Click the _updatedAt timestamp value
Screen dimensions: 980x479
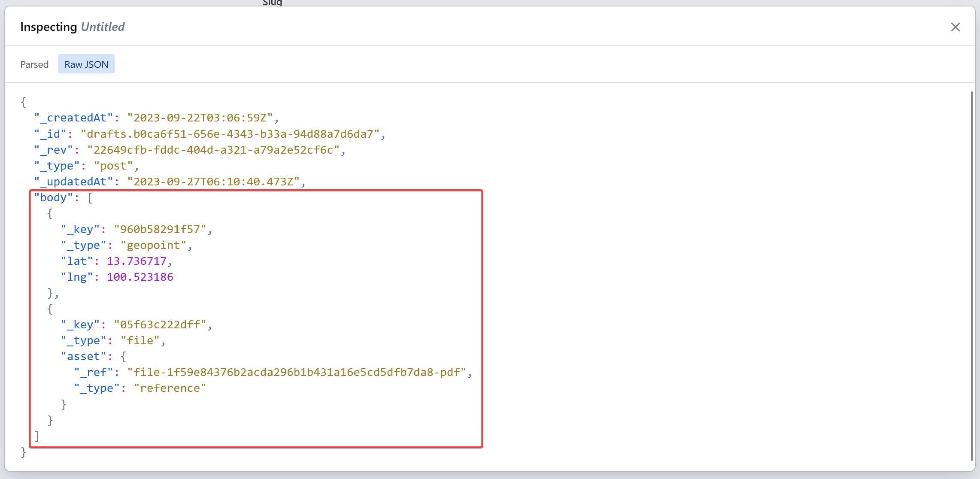click(213, 182)
